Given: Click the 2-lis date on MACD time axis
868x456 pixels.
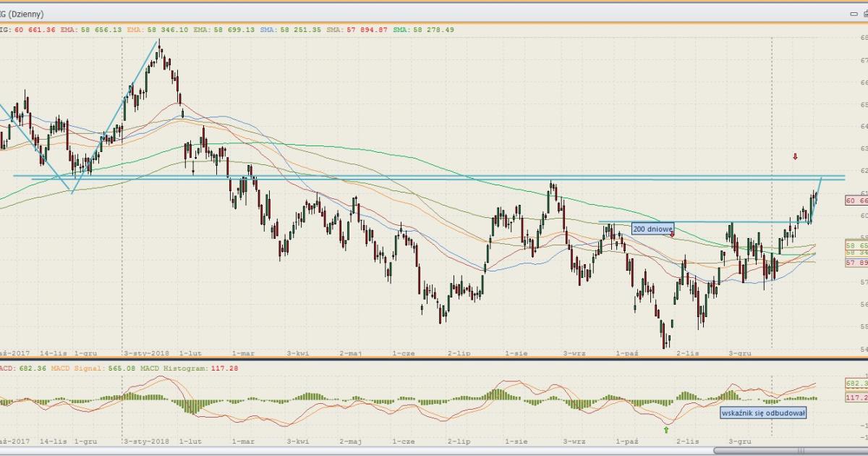Looking at the screenshot, I should (687, 439).
